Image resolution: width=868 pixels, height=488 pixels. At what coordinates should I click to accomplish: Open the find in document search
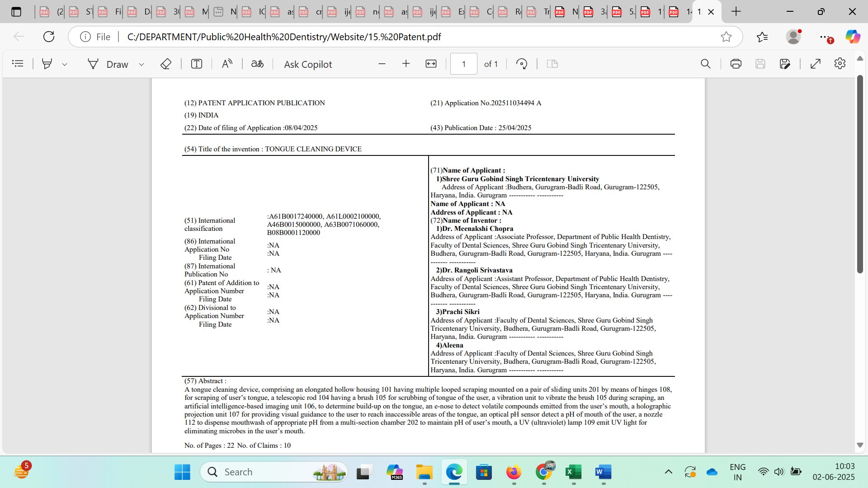(705, 64)
